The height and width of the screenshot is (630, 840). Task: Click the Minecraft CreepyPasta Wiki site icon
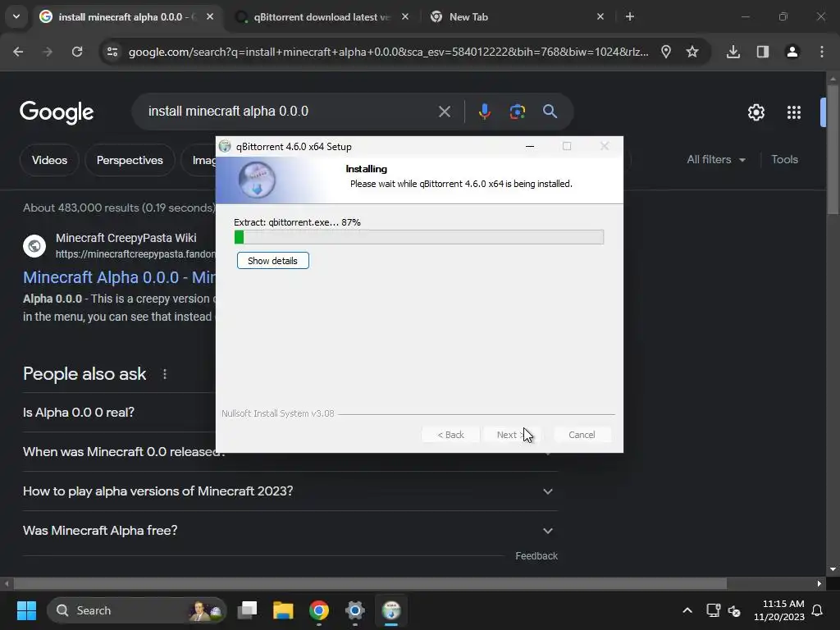pos(34,246)
